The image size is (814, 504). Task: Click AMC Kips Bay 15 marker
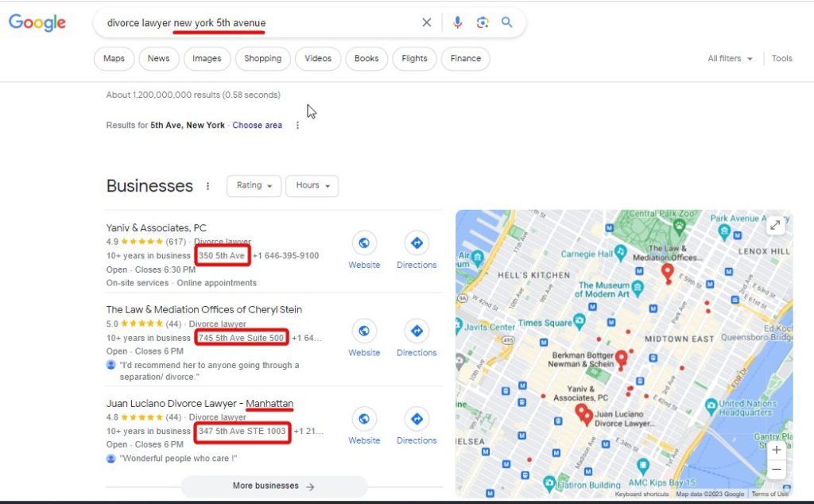pos(642,465)
